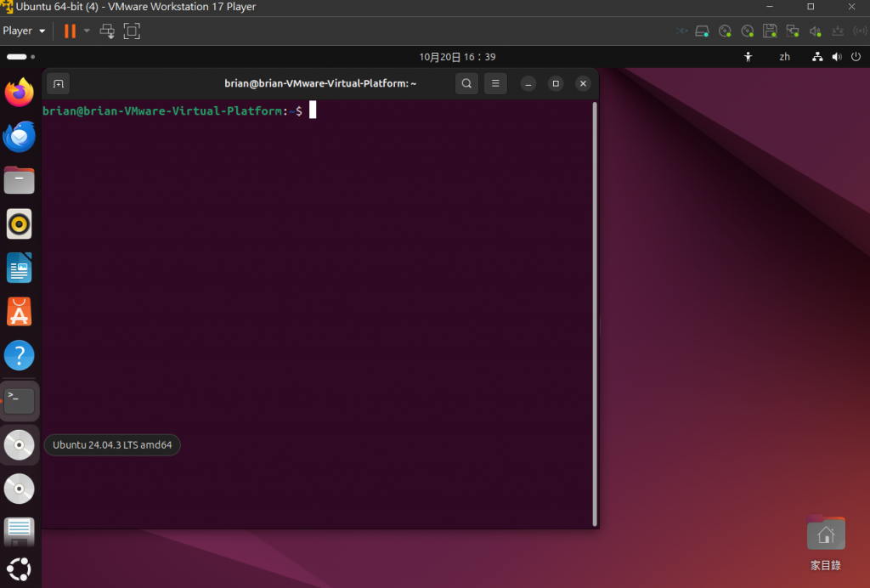Click the terminal vertical scrollbar
This screenshot has height=588, width=870.
[595, 314]
